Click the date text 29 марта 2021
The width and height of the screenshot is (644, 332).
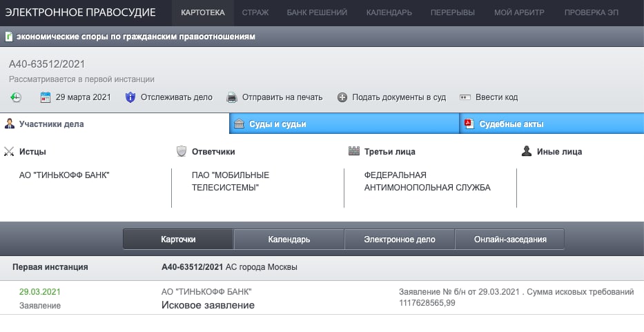84,97
